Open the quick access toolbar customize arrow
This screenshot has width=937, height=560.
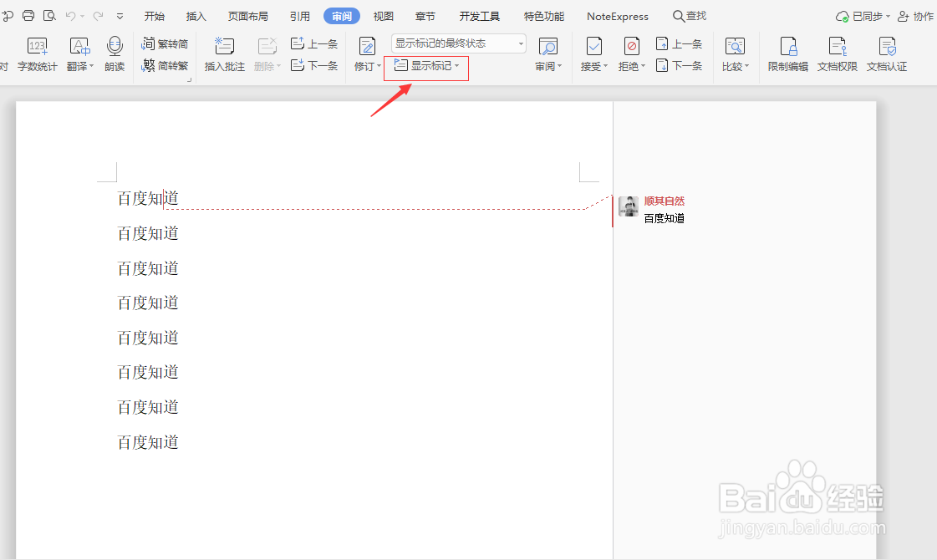pos(120,16)
